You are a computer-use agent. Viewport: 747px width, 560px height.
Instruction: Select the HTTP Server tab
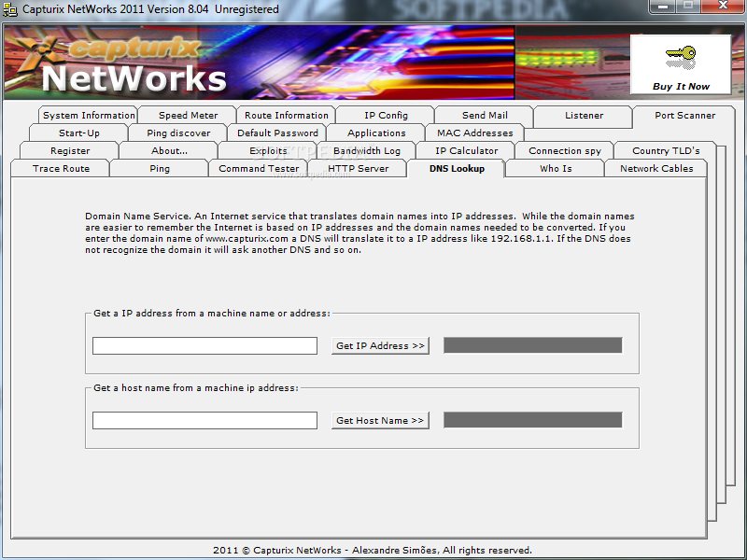point(358,168)
